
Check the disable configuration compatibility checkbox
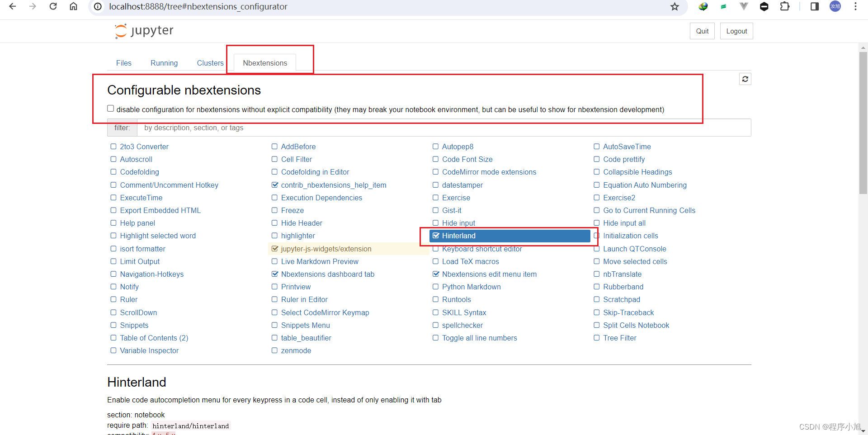pos(110,109)
